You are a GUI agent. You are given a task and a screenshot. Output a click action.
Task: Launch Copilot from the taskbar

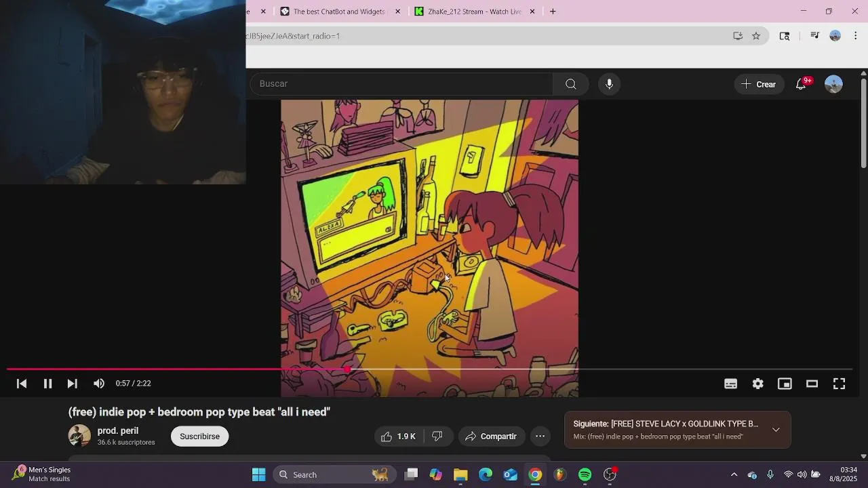pyautogui.click(x=436, y=474)
